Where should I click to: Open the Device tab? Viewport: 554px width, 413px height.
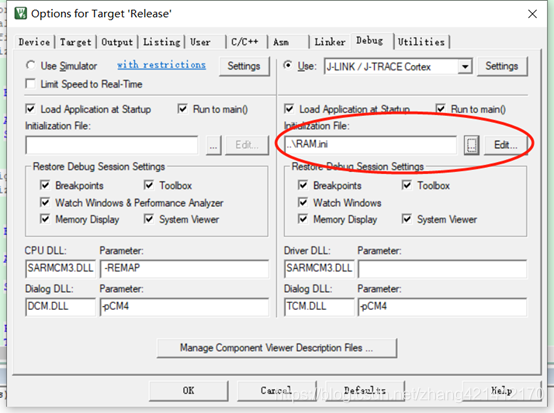click(x=34, y=42)
